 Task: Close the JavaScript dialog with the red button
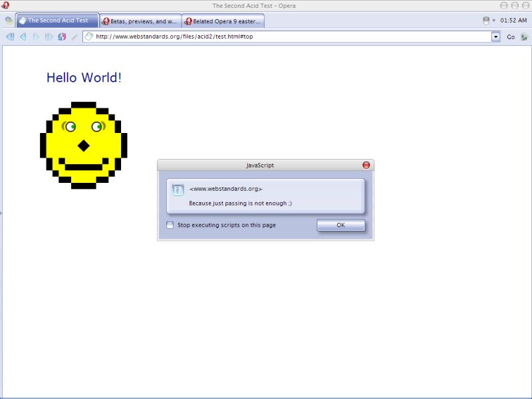366,165
